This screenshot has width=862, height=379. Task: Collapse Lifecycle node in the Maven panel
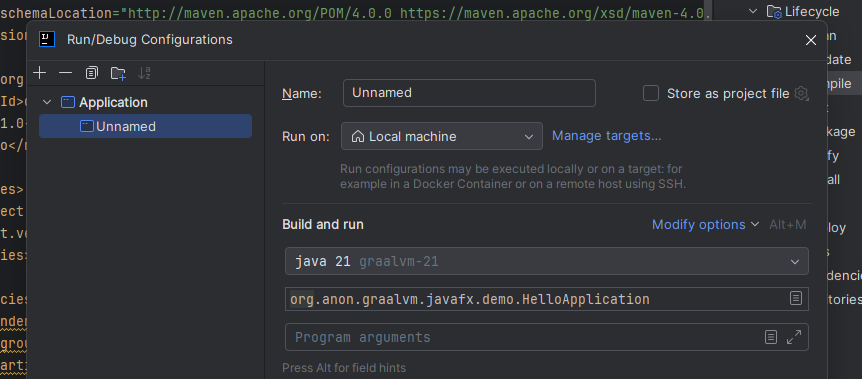click(x=753, y=11)
